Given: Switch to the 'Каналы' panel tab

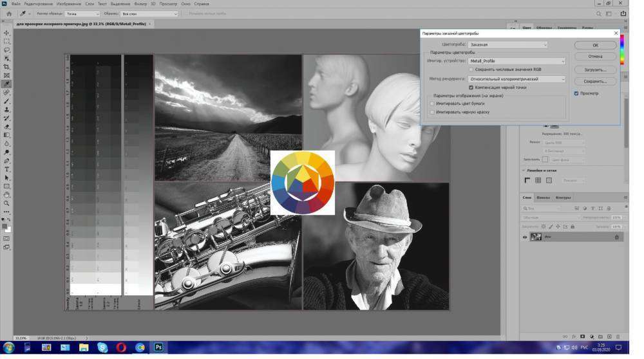Looking at the screenshot, I should 543,198.
